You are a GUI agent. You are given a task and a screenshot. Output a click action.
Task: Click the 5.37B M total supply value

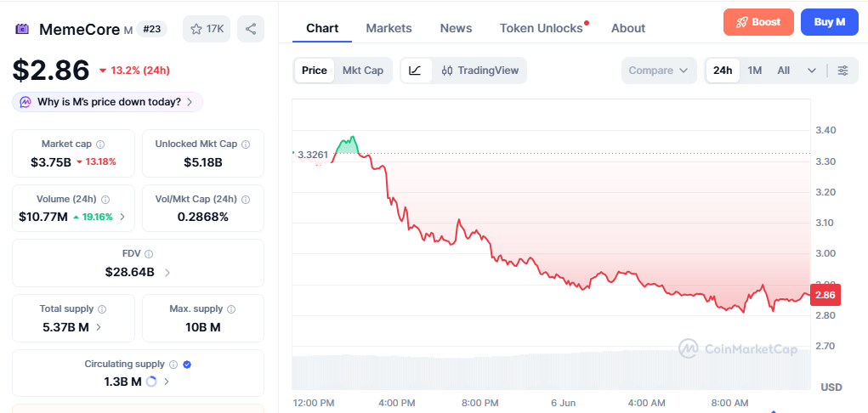[x=65, y=327]
